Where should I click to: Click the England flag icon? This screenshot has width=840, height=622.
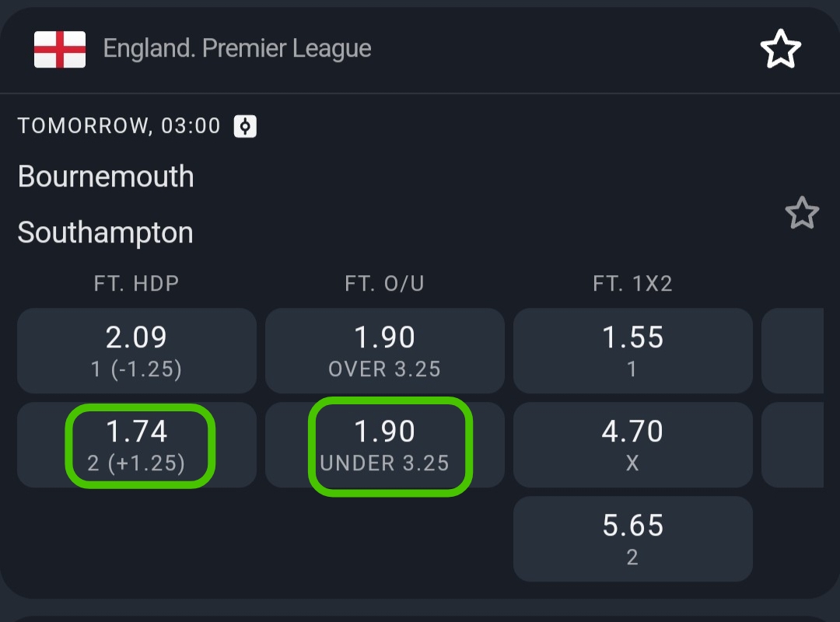60,50
